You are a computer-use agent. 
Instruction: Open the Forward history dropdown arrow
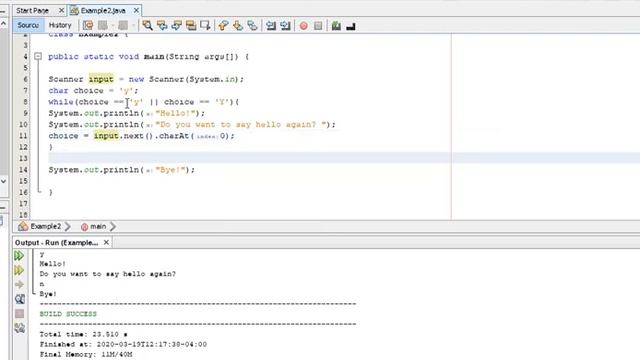(x=133, y=25)
